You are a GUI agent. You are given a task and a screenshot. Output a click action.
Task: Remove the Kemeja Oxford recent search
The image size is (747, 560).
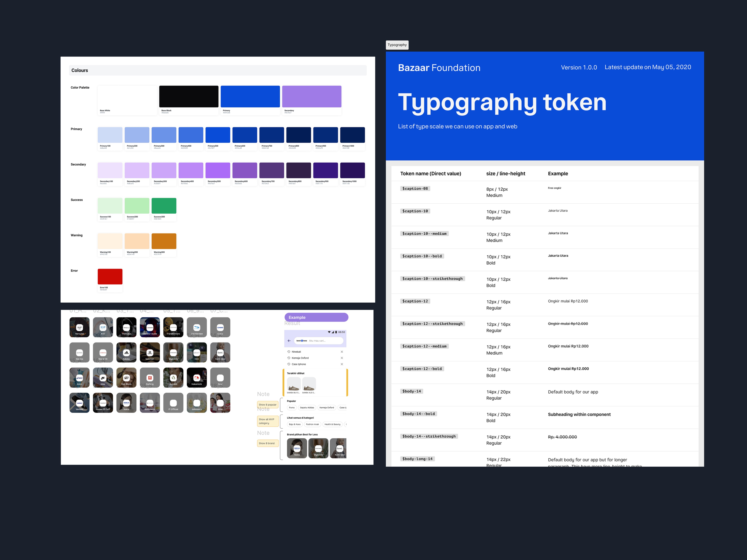pos(342,358)
